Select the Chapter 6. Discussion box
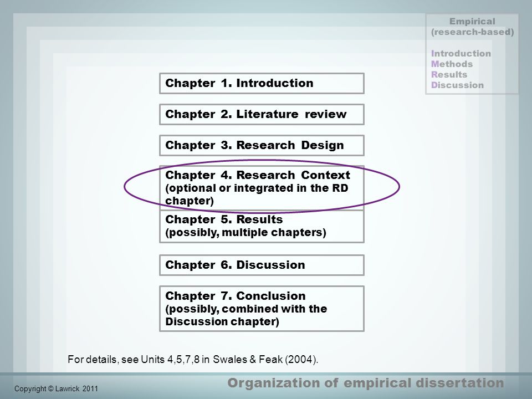 coord(262,265)
